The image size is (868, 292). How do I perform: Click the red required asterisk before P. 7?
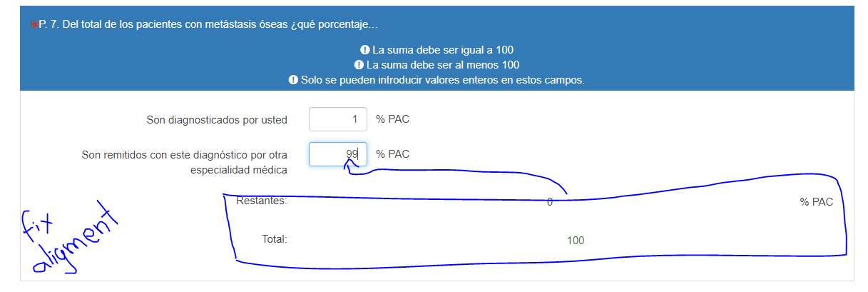[34, 26]
